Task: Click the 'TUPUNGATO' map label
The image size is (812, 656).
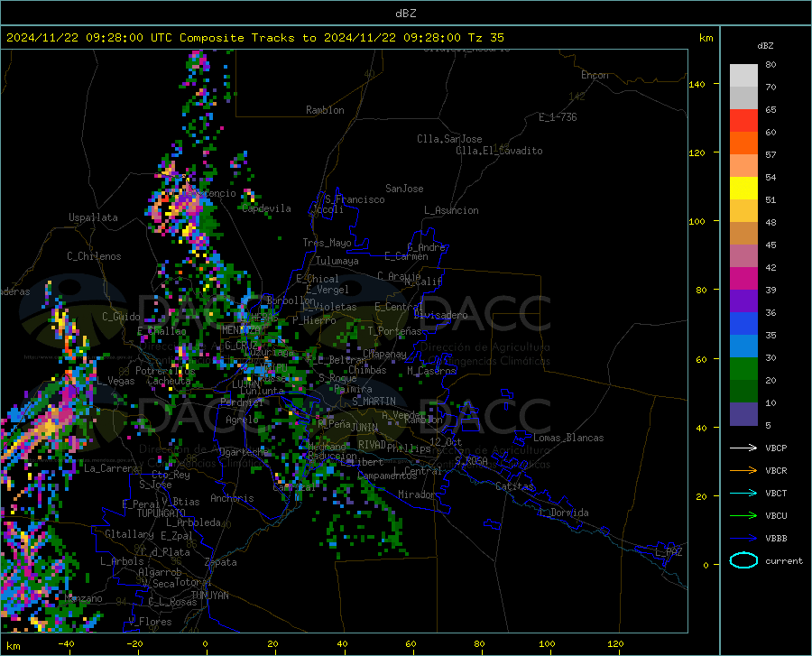Action: (x=161, y=513)
